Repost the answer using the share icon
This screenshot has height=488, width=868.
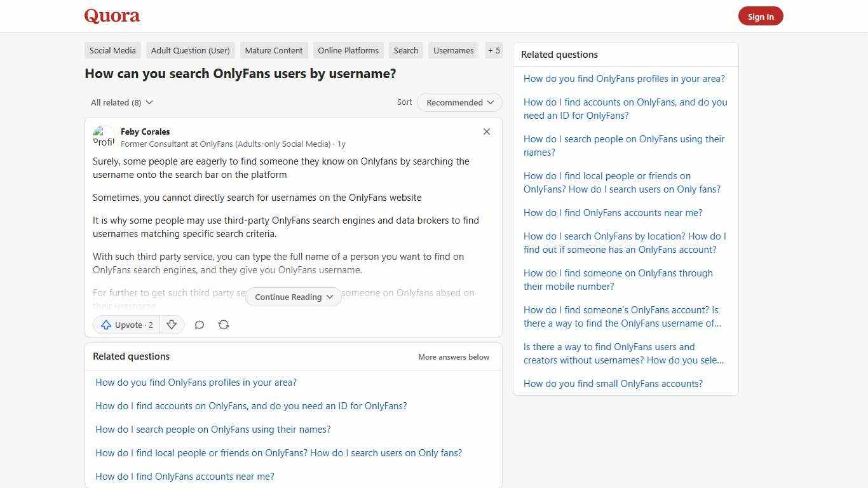[x=224, y=325]
